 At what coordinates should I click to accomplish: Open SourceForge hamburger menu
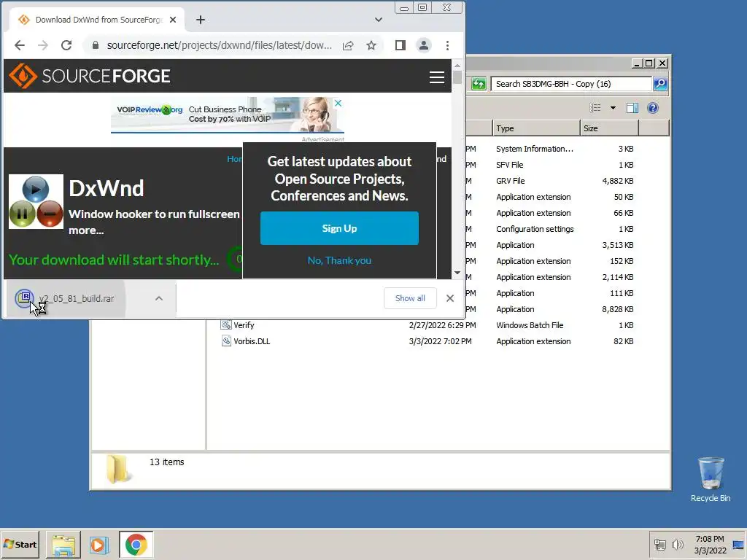point(436,77)
